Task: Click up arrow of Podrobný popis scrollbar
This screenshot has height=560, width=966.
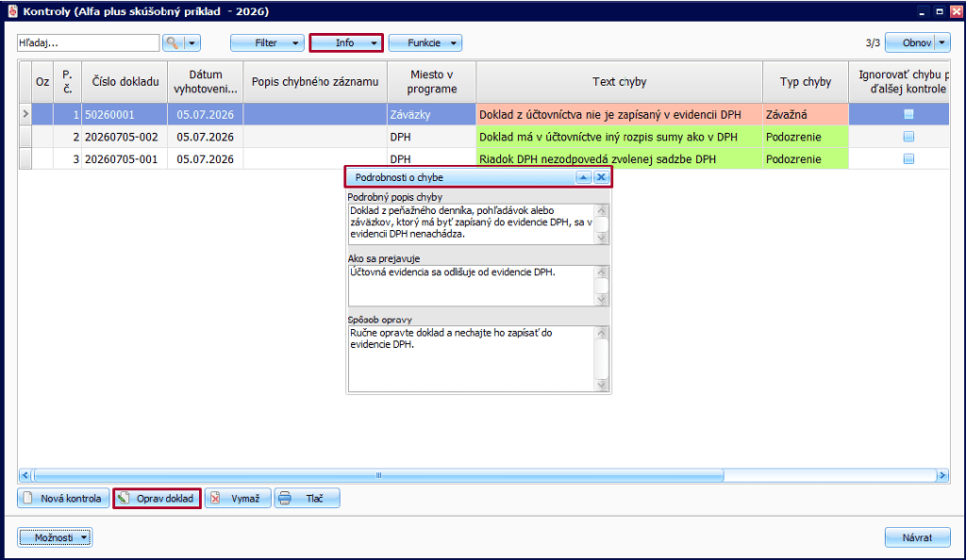Action: 602,210
